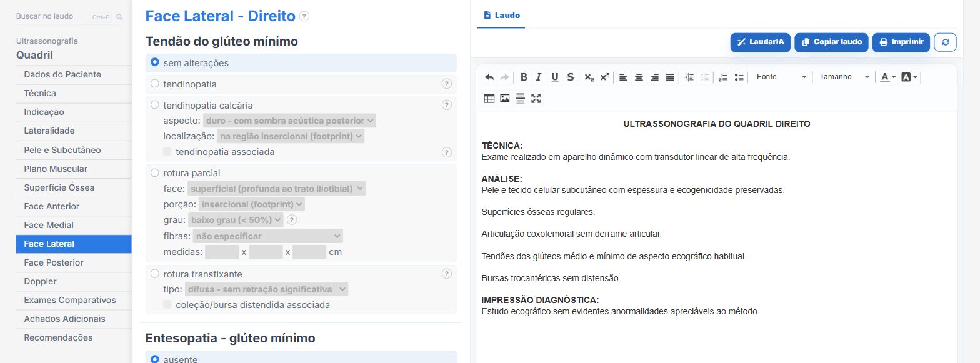Insert an image into the report
980x363 pixels.
[505, 98]
